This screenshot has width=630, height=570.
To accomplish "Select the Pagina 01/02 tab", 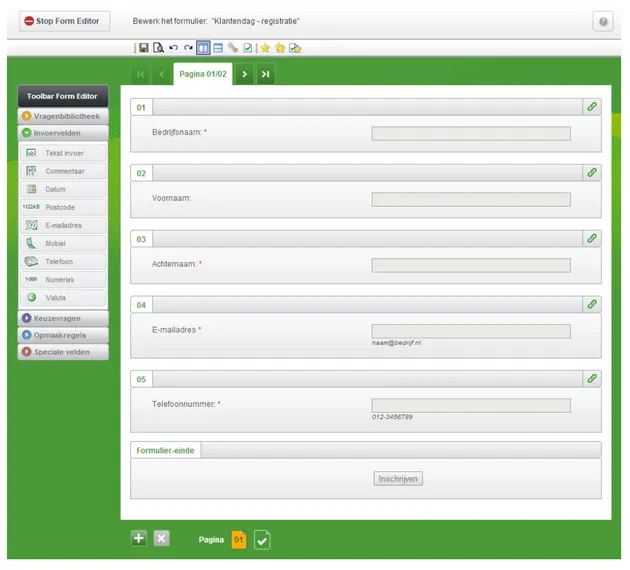I will [x=203, y=74].
